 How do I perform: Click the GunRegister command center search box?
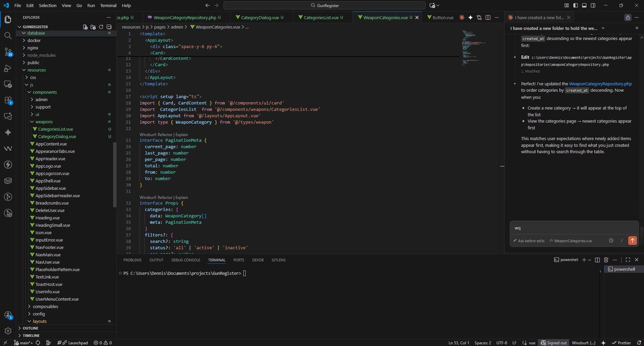(x=324, y=5)
